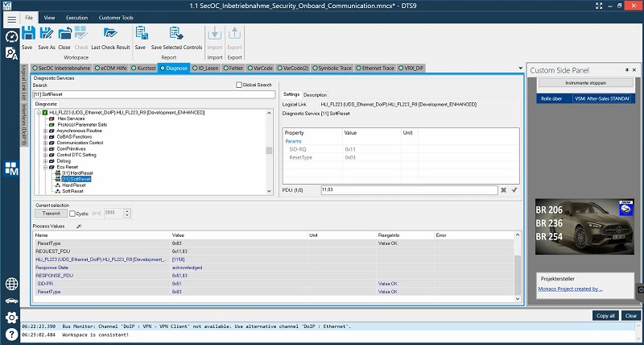Click the Save workspace icon
The height and width of the screenshot is (345, 644).
27,34
